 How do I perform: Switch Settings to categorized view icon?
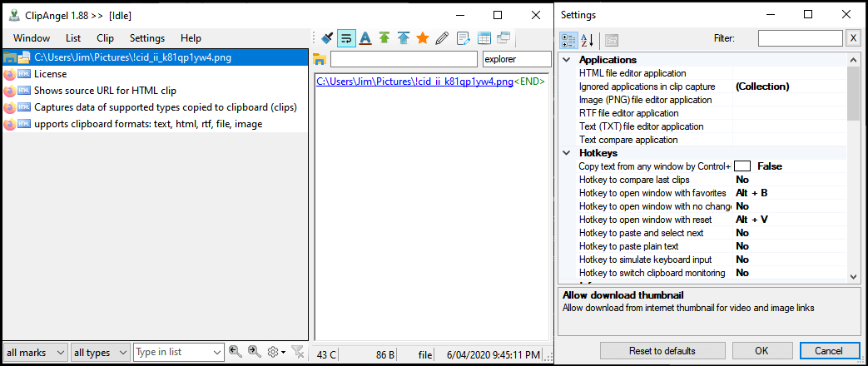(x=568, y=39)
